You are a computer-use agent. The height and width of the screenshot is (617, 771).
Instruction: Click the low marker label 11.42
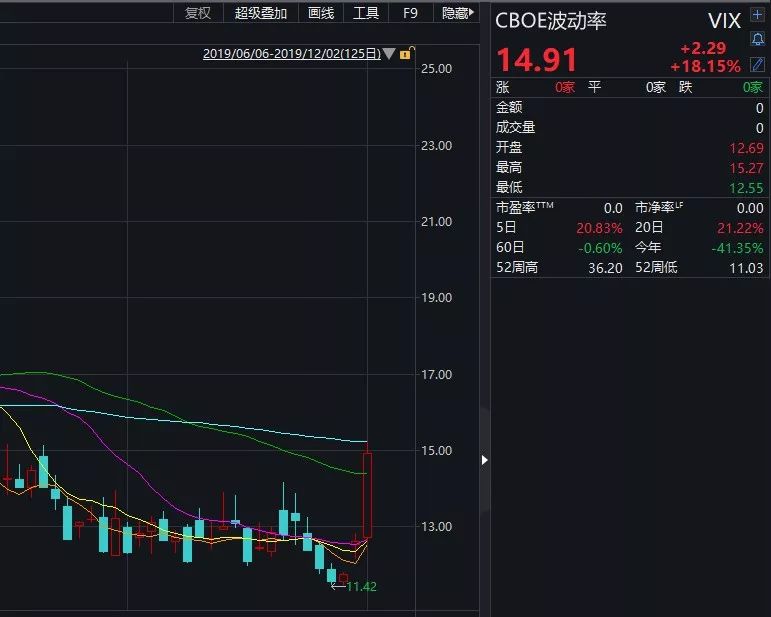(361, 587)
